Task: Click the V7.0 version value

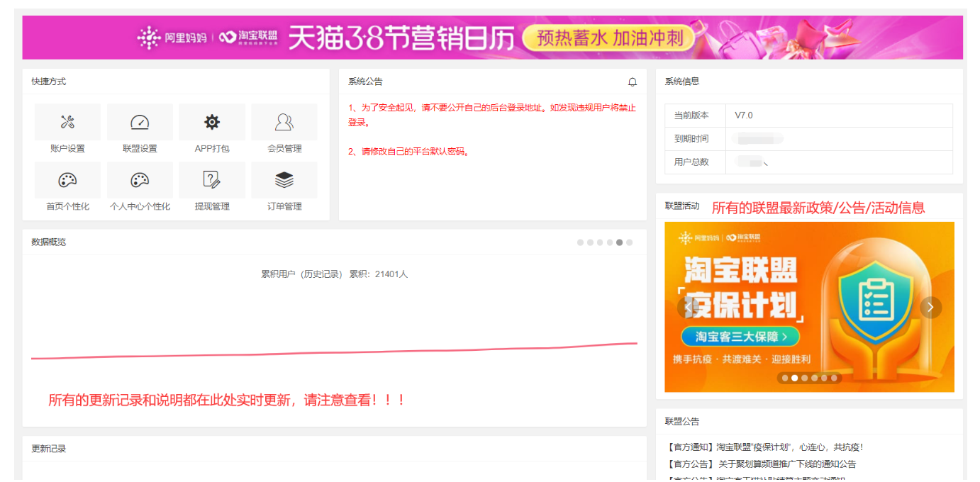Action: pyautogui.click(x=743, y=116)
